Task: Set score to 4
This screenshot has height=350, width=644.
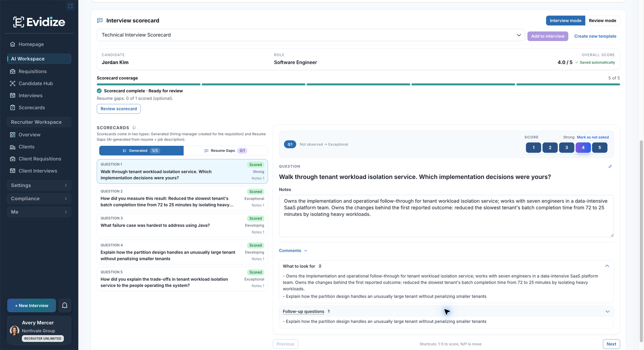Action: click(583, 148)
